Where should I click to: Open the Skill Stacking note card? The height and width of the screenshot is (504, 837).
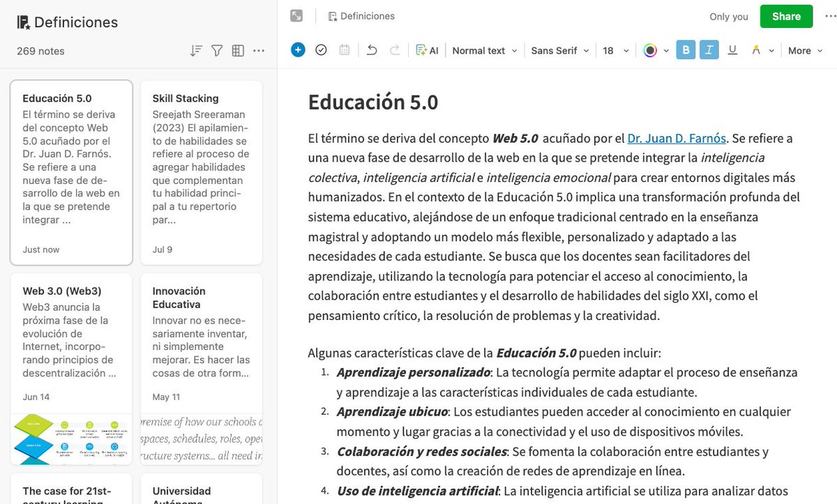(201, 172)
